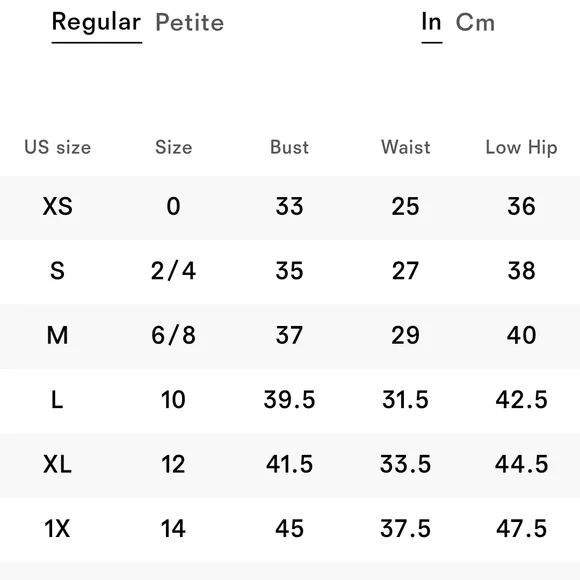Toggle measurements to In
Screen dimensions: 580x580
(x=431, y=22)
